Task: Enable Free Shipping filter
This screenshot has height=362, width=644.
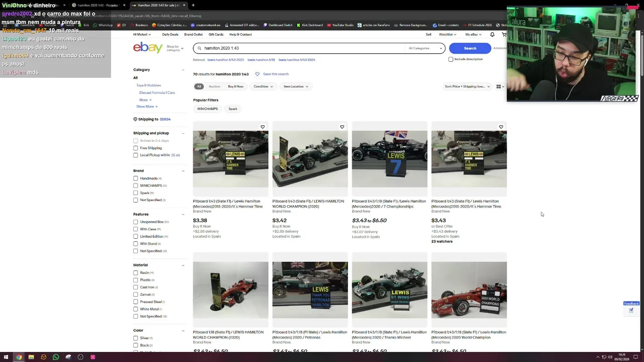Action: pyautogui.click(x=135, y=148)
